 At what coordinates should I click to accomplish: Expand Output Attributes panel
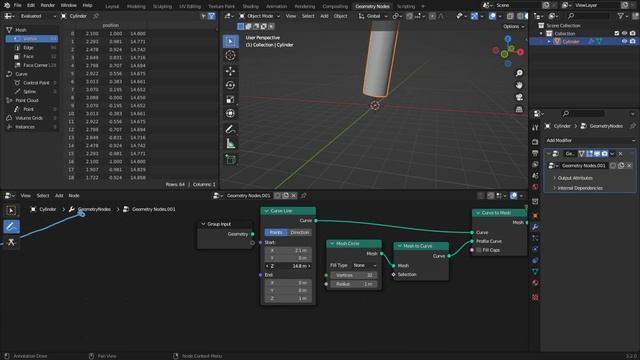pos(575,178)
